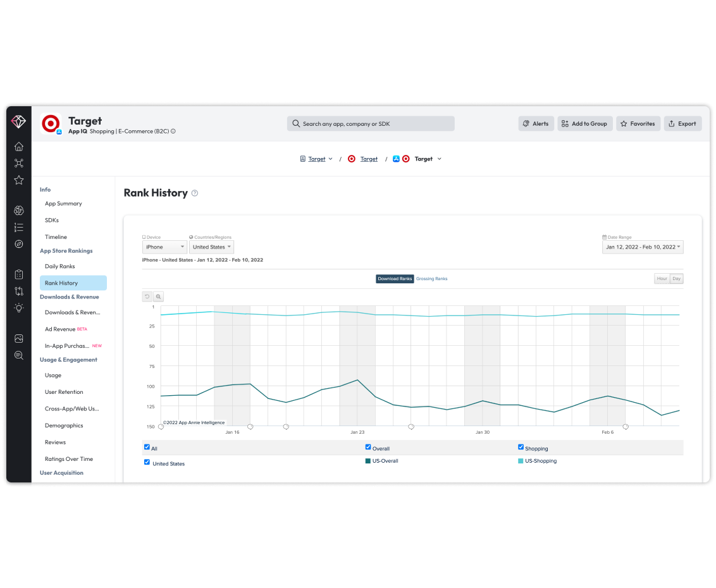Open the compass explore icon
716x588 pixels.
[19, 244]
